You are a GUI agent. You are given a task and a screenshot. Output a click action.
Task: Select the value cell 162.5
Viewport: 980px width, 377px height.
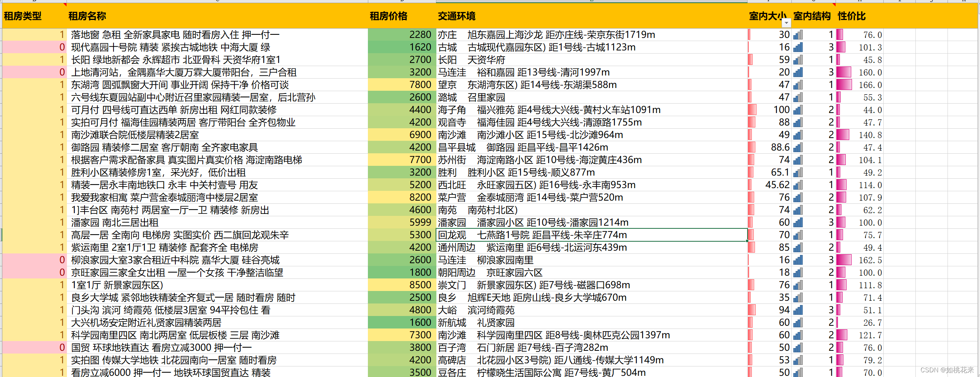(859, 260)
